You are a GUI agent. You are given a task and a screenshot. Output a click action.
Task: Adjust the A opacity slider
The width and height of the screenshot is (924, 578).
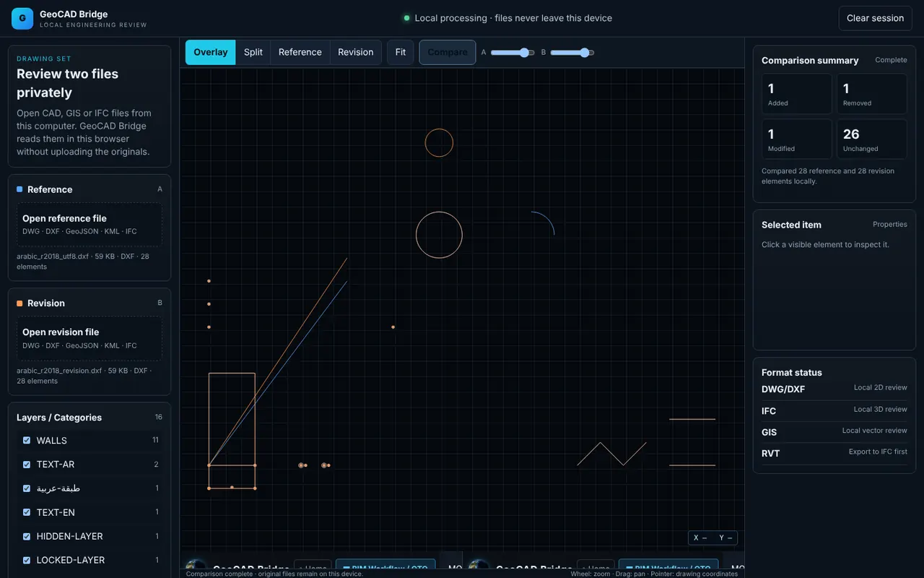(513, 53)
